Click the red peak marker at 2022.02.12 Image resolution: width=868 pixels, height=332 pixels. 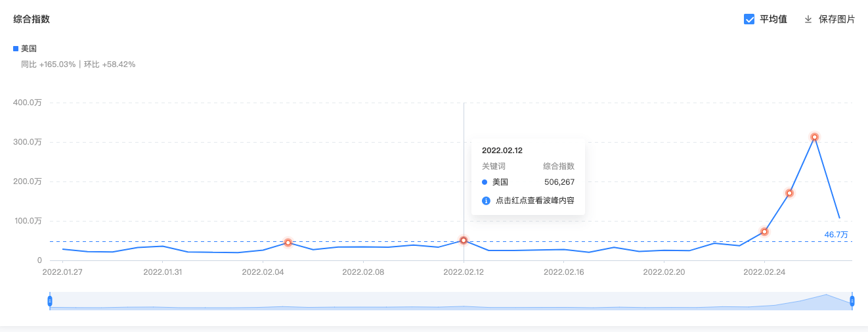(x=464, y=241)
